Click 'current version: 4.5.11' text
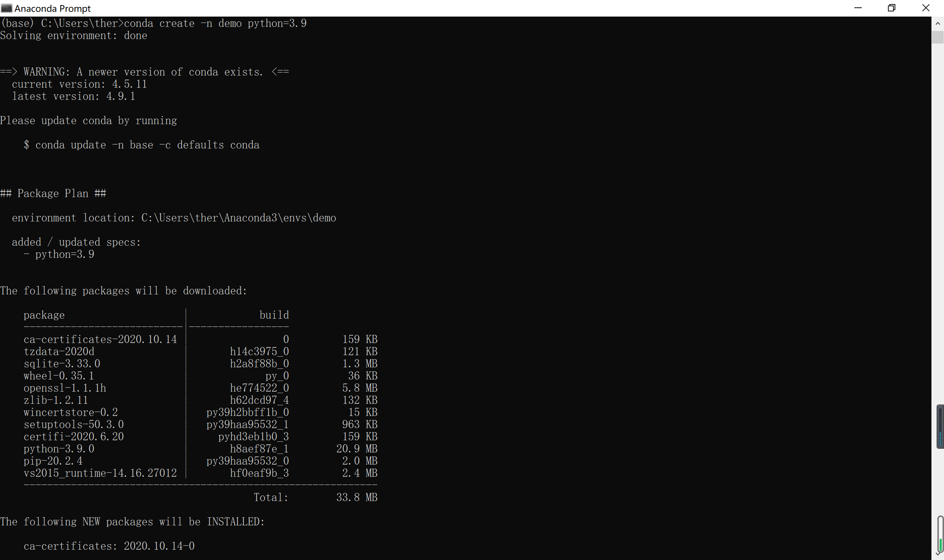Image resolution: width=944 pixels, height=560 pixels. [x=79, y=84]
